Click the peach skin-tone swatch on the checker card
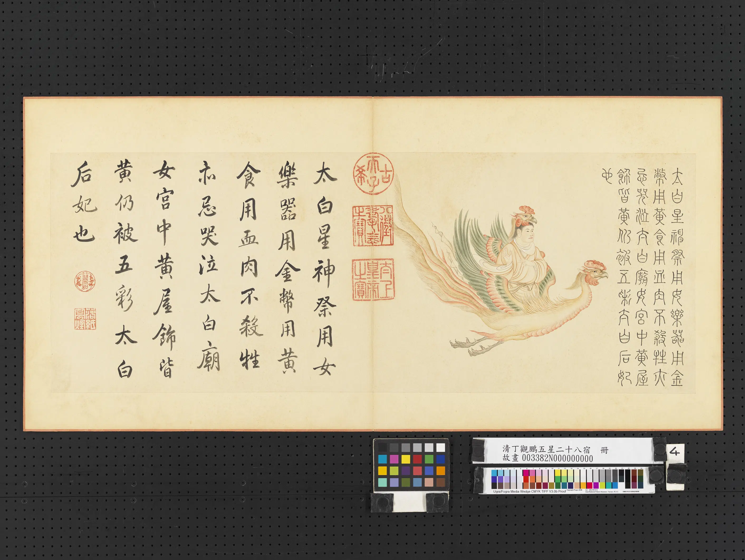 click(429, 482)
